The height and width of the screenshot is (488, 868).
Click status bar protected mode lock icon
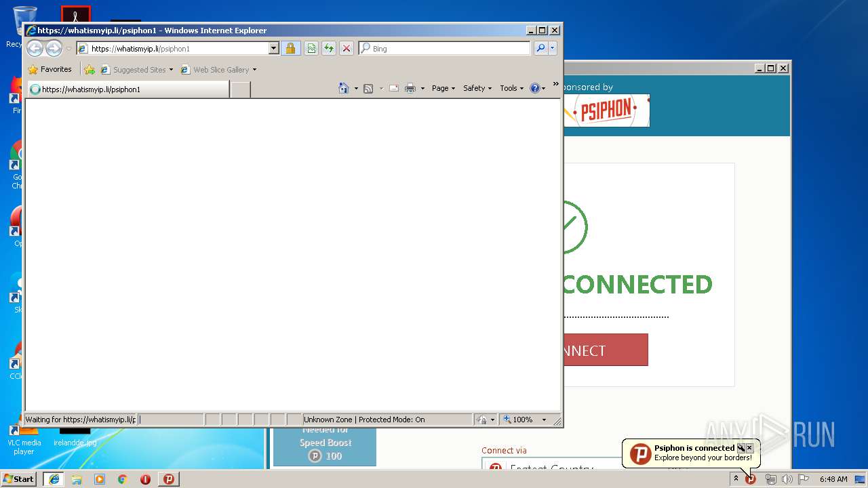pyautogui.click(x=481, y=420)
